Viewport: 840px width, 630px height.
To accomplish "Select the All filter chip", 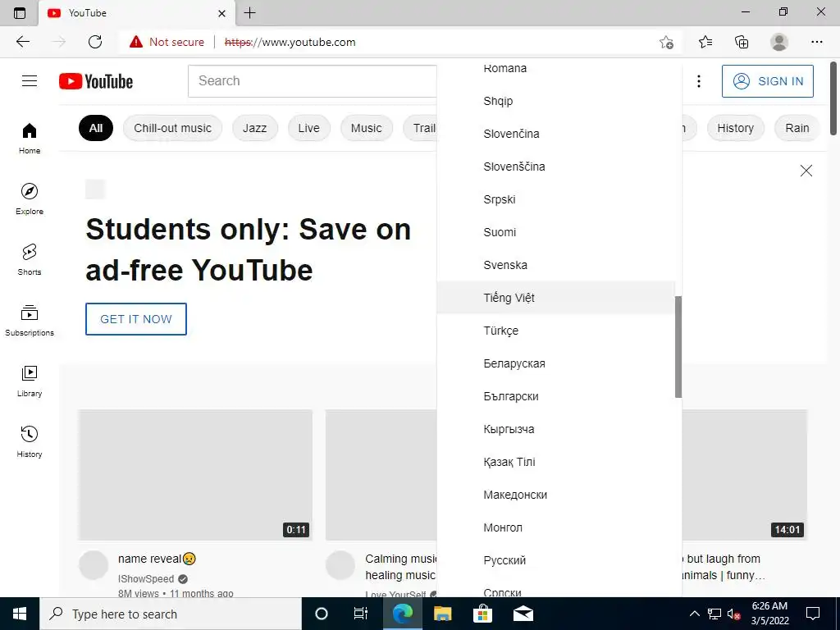I will (x=96, y=128).
